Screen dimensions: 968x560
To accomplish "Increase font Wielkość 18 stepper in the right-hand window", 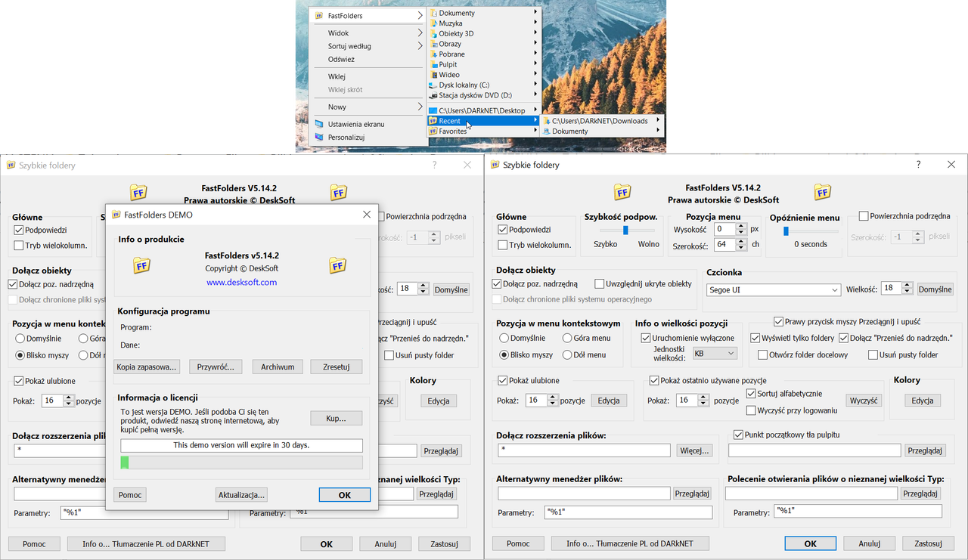I will [x=908, y=286].
